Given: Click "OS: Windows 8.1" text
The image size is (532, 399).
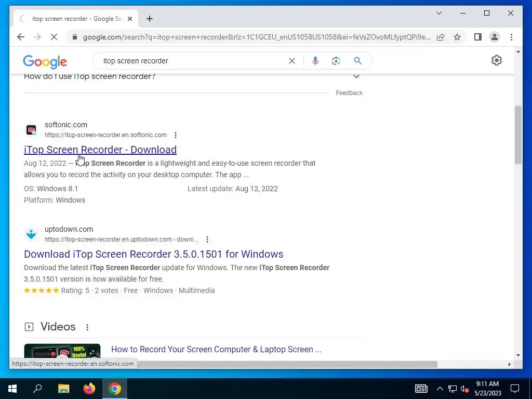Looking at the screenshot, I should point(51,189).
